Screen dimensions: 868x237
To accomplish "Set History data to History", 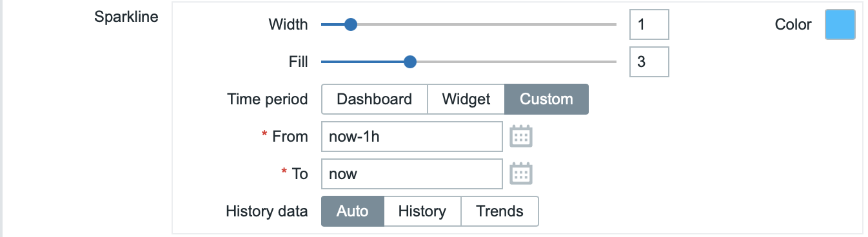I will tap(422, 211).
